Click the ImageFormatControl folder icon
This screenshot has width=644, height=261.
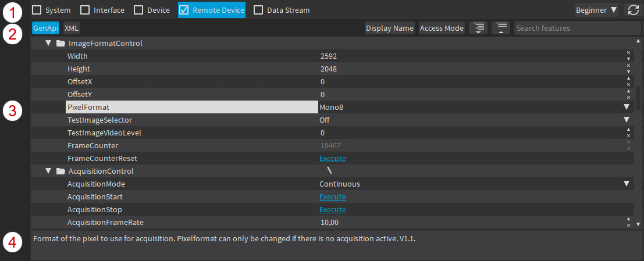tap(61, 44)
